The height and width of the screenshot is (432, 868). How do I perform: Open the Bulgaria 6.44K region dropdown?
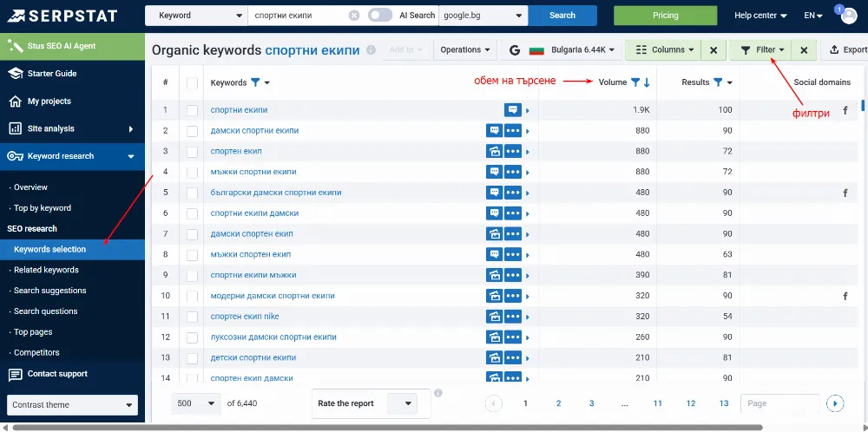point(561,49)
